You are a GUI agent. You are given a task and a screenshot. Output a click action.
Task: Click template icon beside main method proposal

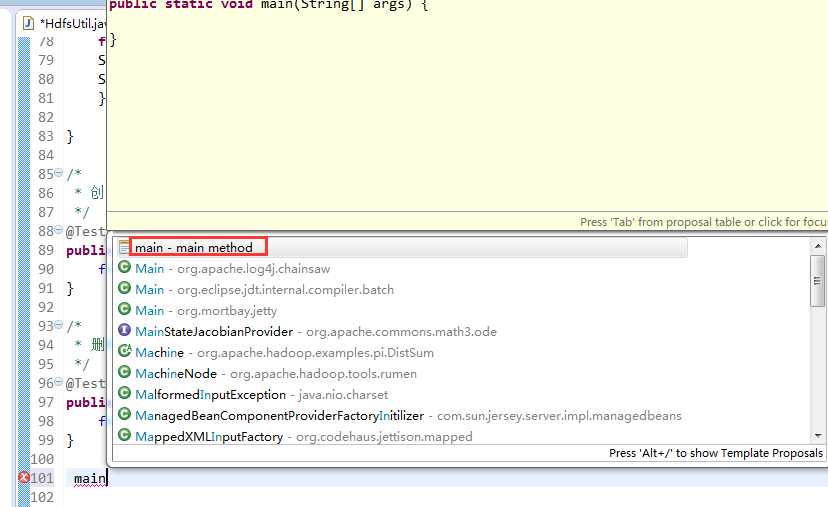point(124,247)
